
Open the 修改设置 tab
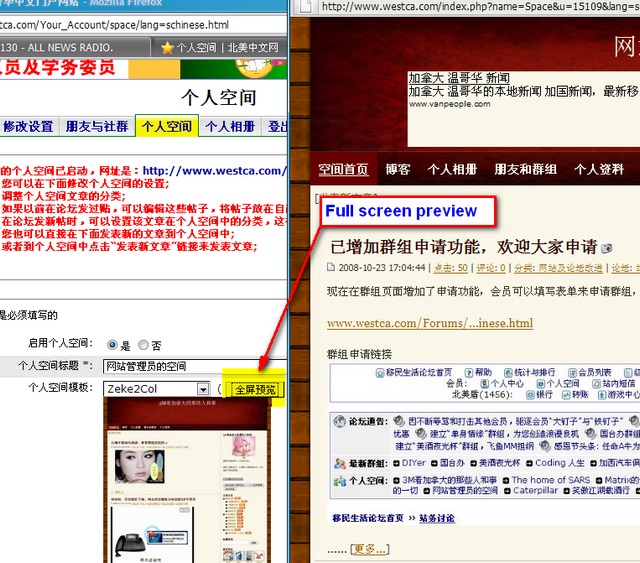(28, 127)
